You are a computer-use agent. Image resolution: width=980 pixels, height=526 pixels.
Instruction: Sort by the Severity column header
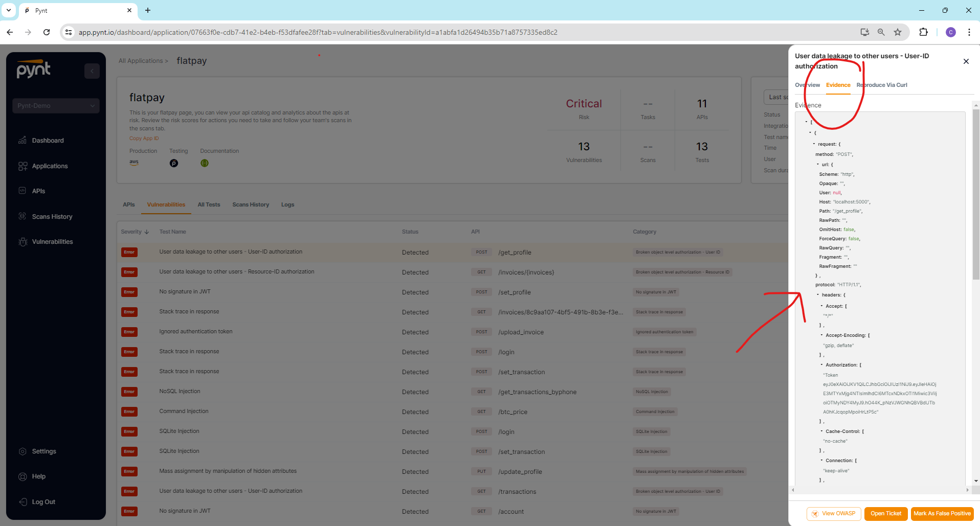click(x=135, y=232)
